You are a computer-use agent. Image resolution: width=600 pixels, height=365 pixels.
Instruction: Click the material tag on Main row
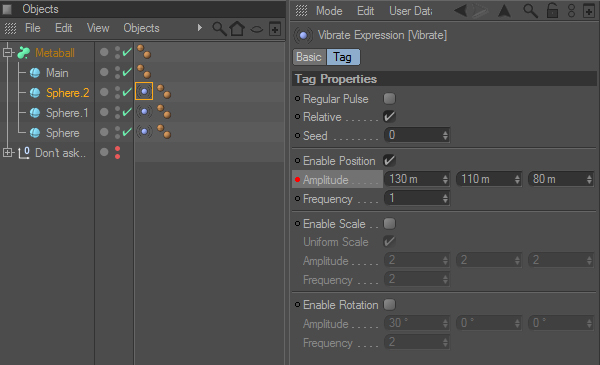point(144,71)
